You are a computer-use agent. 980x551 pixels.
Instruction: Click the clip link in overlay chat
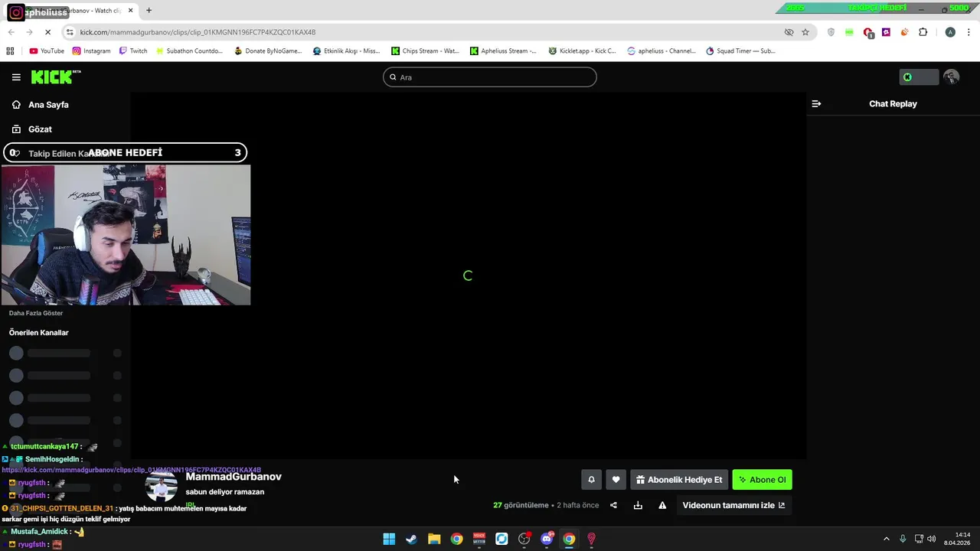[131, 470]
